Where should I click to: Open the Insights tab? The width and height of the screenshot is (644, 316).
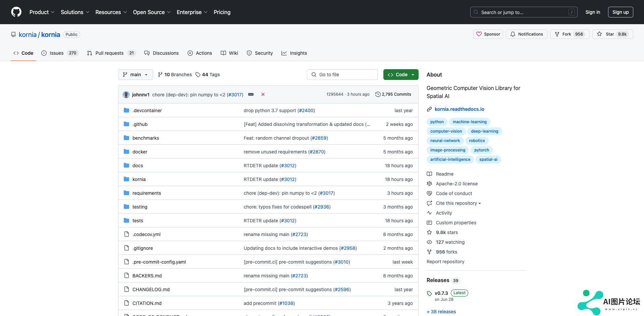click(294, 53)
